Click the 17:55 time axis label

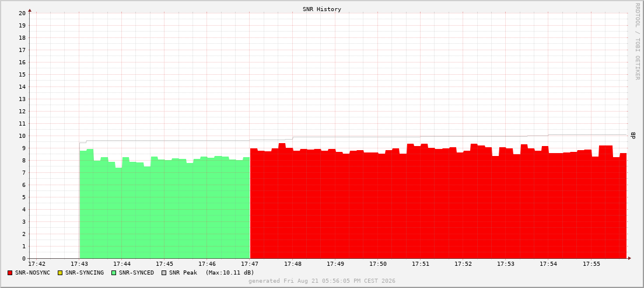pyautogui.click(x=590, y=263)
